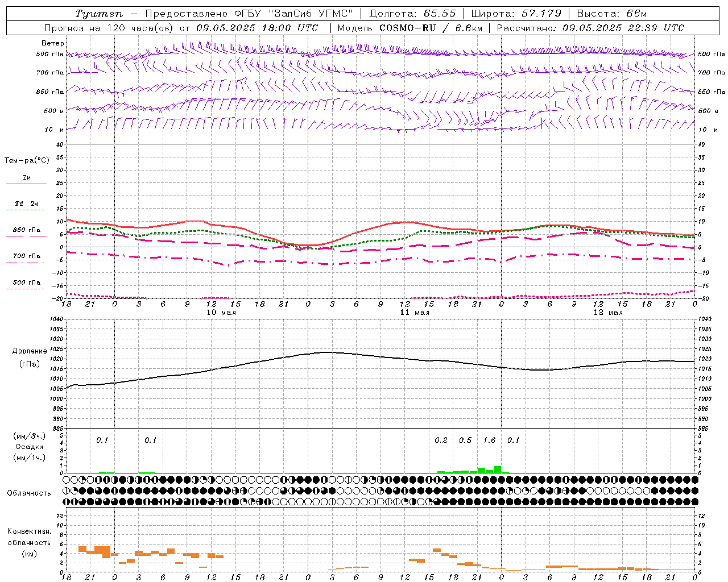The image size is (728, 582).
Task: Click the 'Облачность' cloud cover label
Action: (29, 493)
